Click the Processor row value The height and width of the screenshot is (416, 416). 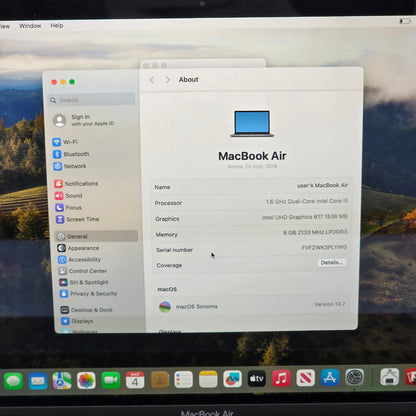click(307, 201)
